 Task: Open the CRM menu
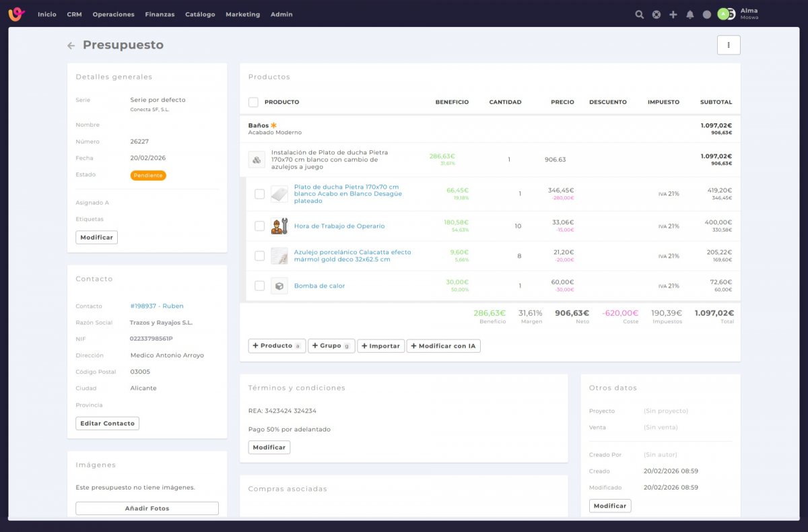tap(74, 14)
